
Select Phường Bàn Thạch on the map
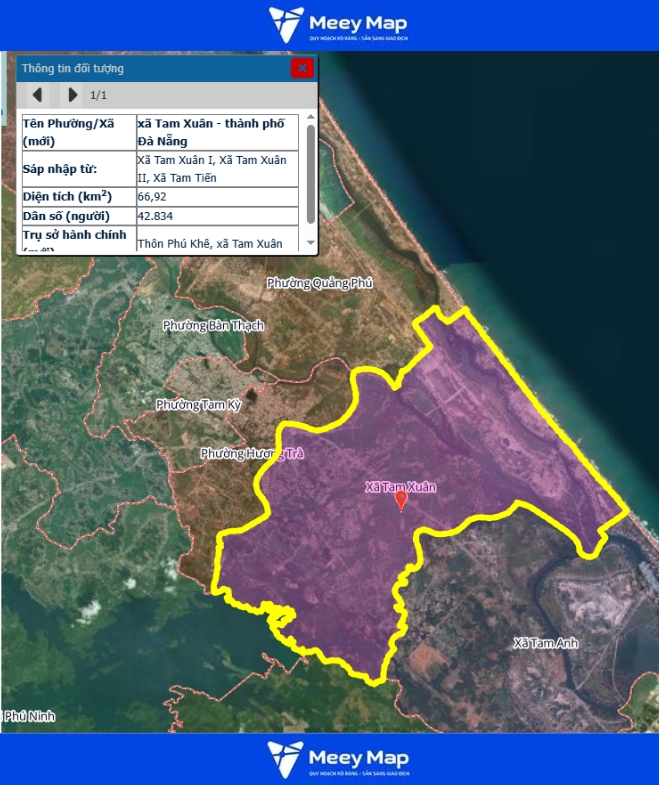pos(213,326)
